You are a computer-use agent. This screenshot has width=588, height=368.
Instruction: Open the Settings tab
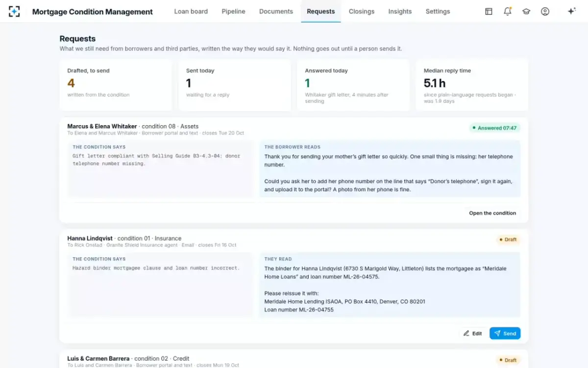[x=438, y=11]
